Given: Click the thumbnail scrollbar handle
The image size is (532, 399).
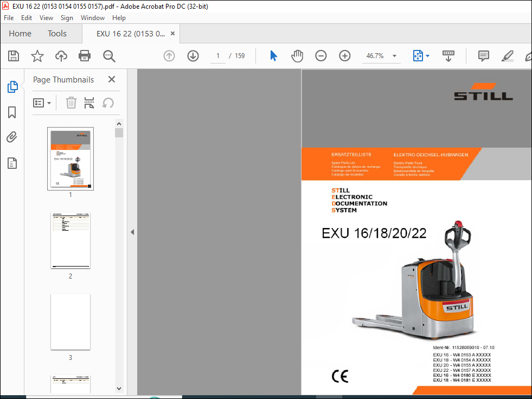Looking at the screenshot, I should [x=119, y=133].
